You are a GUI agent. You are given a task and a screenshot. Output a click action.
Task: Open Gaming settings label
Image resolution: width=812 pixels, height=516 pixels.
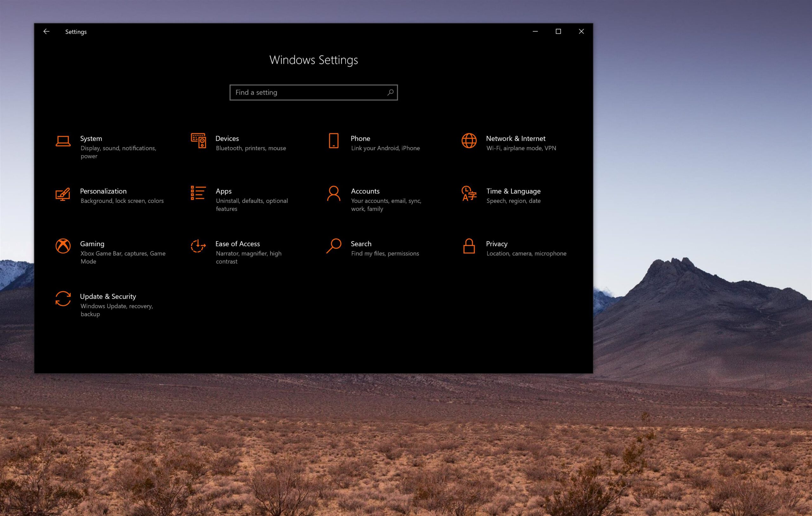click(x=92, y=244)
